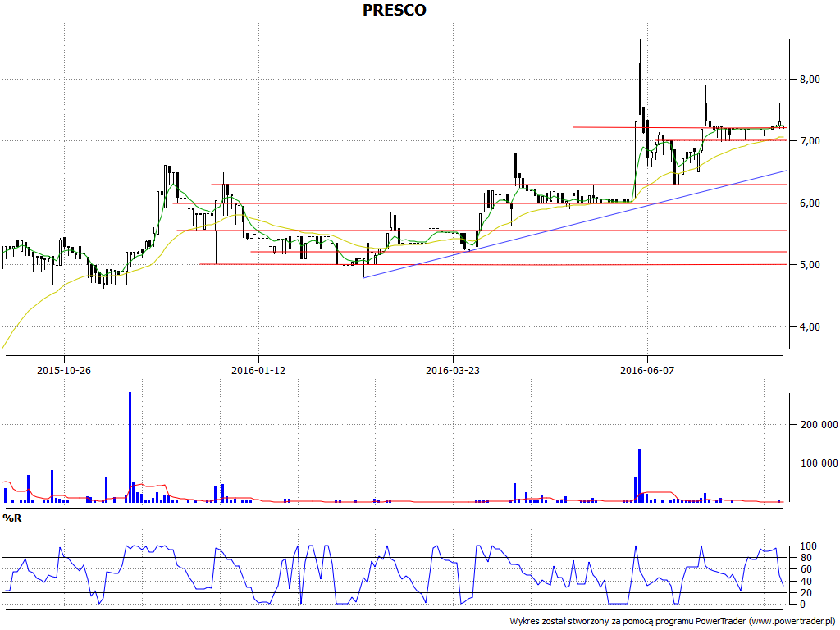This screenshot has height=630, width=840.
Task: Select the 2016-06-07 date label
Action: coord(646,370)
